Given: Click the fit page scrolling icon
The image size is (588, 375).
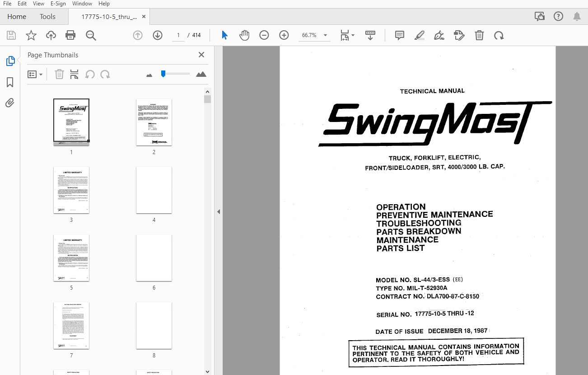Looking at the screenshot, I should 345,35.
